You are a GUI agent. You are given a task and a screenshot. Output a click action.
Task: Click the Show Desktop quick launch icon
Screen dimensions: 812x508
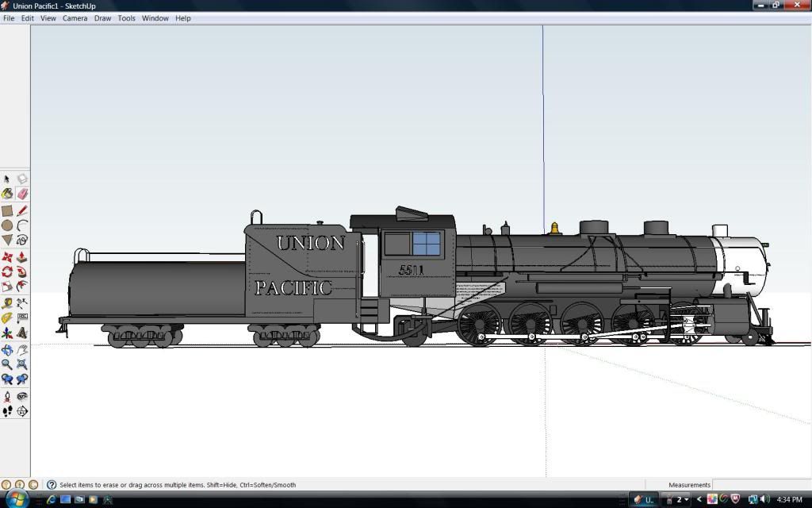65,500
